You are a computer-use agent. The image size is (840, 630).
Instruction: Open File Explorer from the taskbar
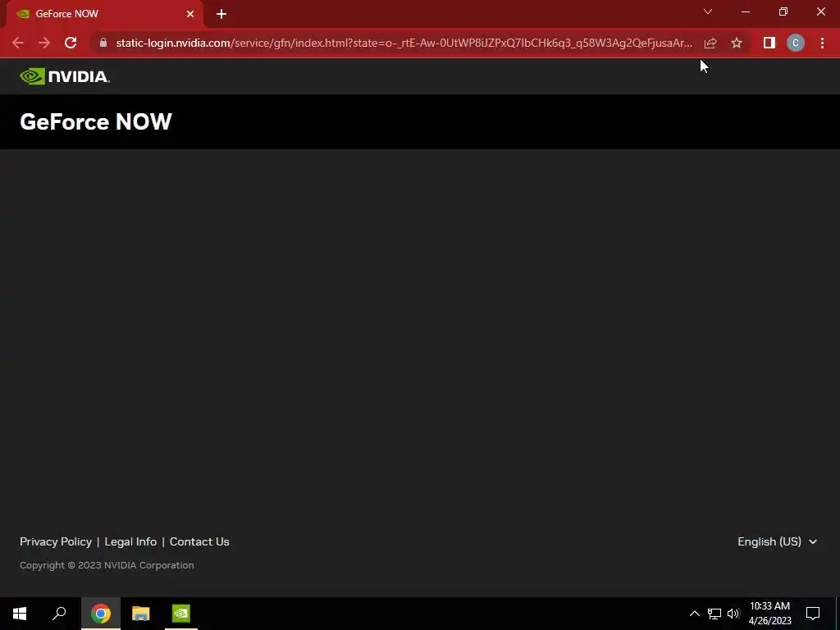(141, 614)
